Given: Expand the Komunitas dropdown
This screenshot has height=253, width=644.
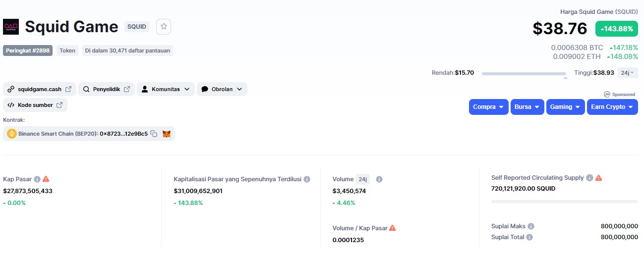Looking at the screenshot, I should point(165,89).
